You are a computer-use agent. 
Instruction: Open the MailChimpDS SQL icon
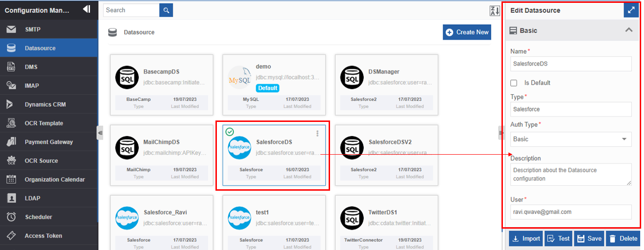127,148
